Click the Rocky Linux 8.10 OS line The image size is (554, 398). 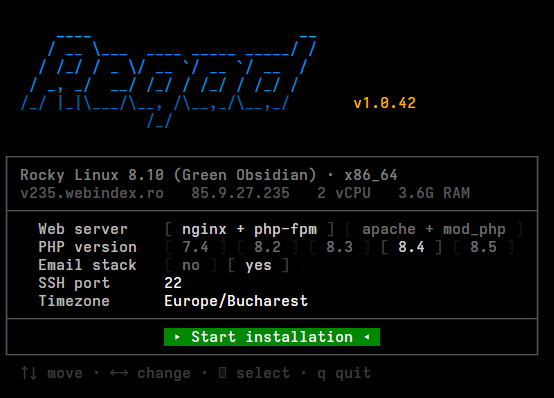pyautogui.click(x=209, y=175)
